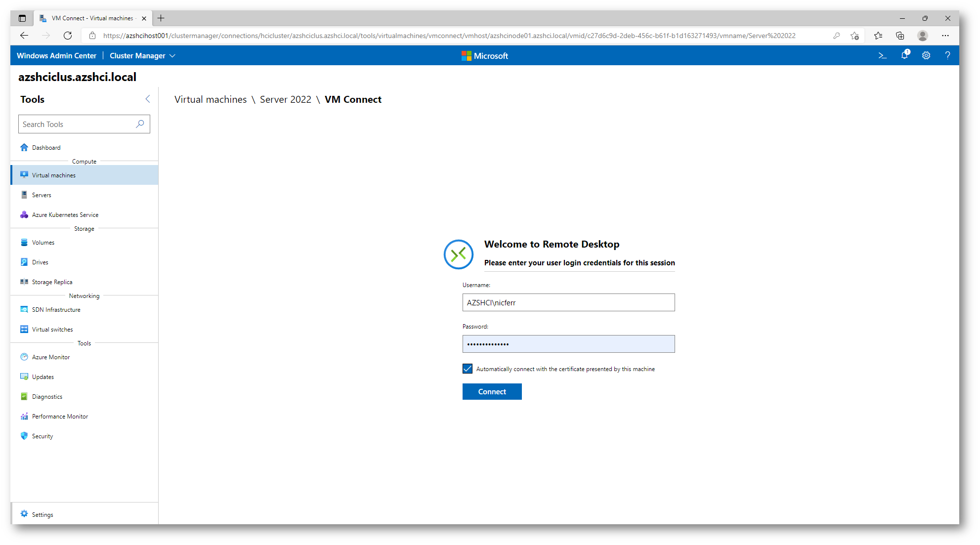Screen dimensions: 980x545
Task: Click the browser refresh icon
Action: (x=68, y=36)
